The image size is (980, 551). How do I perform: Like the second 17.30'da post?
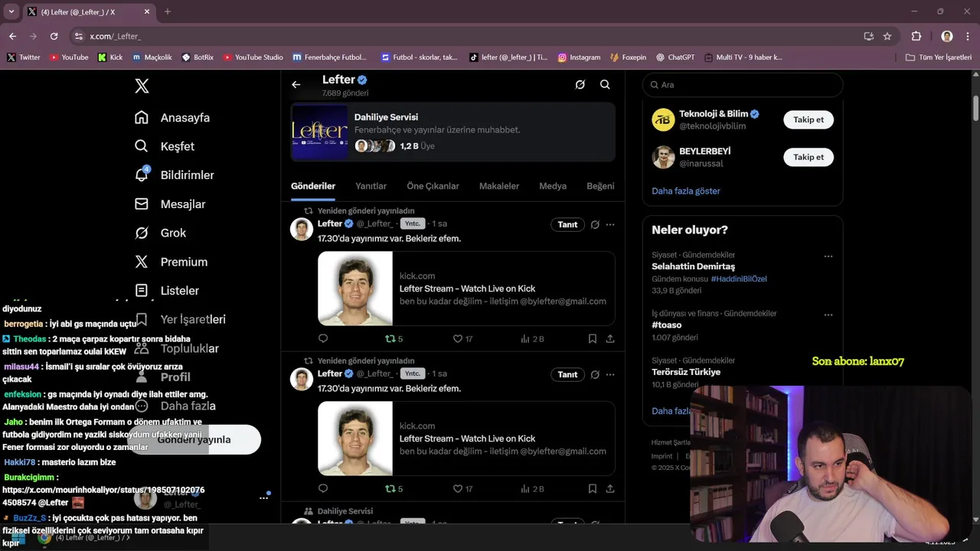(x=462, y=488)
